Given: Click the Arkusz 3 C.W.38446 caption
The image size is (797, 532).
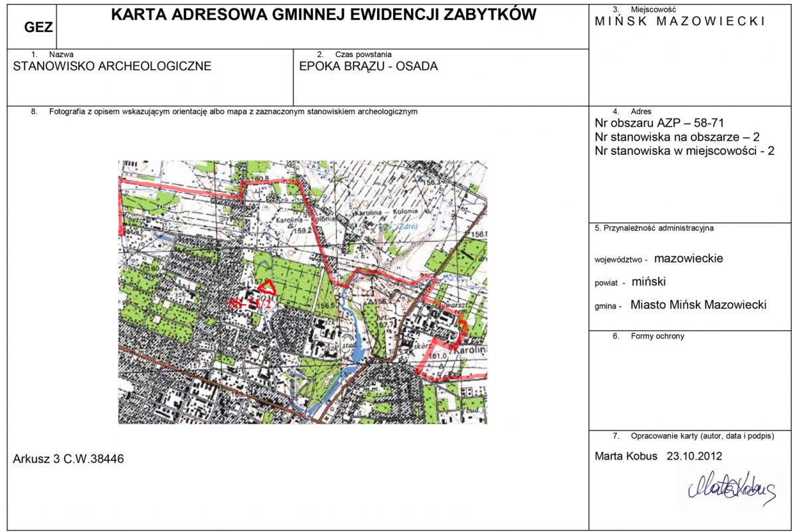Looking at the screenshot, I should click(x=68, y=459).
